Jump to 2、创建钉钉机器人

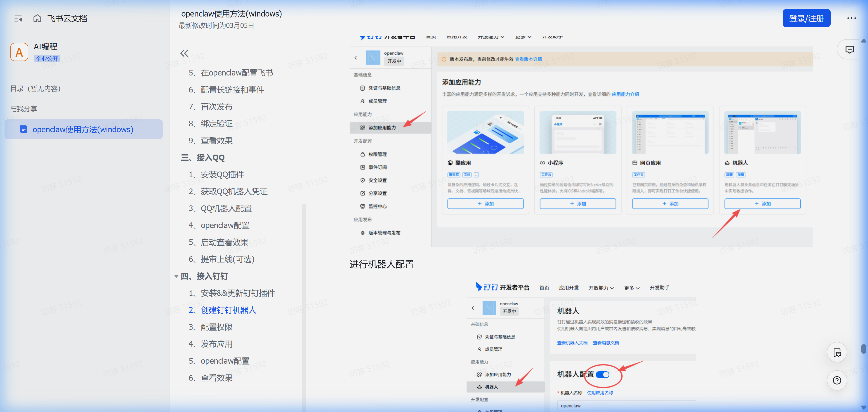(x=222, y=310)
